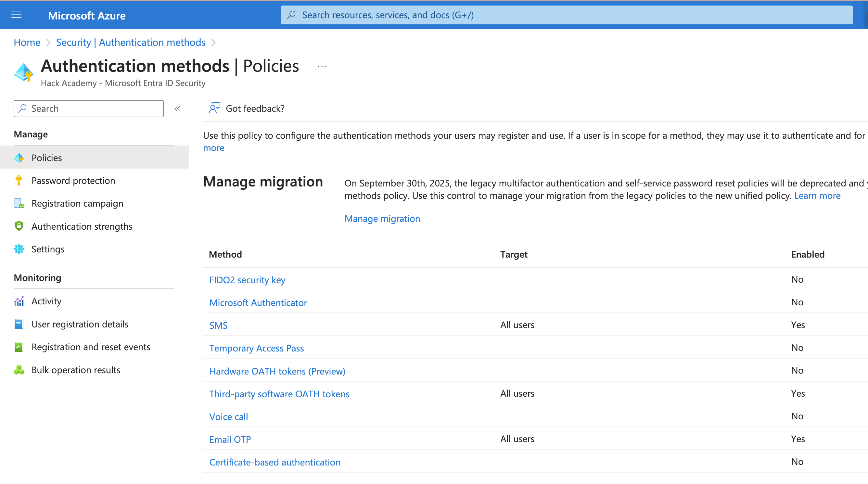Expand the description via 'more' link

(214, 148)
